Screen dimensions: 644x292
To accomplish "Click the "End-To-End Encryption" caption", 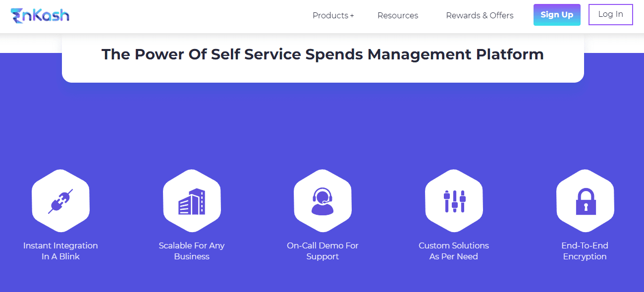I will (585, 251).
